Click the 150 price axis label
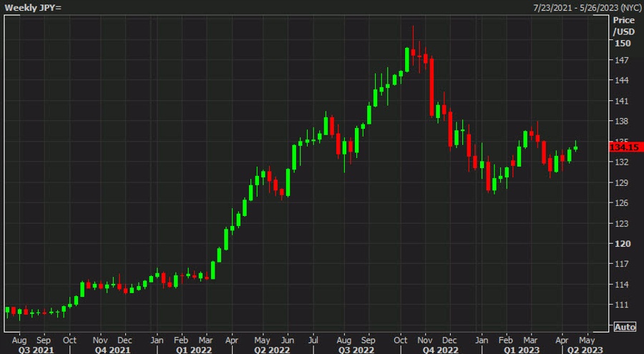The image size is (644, 354). (x=623, y=43)
